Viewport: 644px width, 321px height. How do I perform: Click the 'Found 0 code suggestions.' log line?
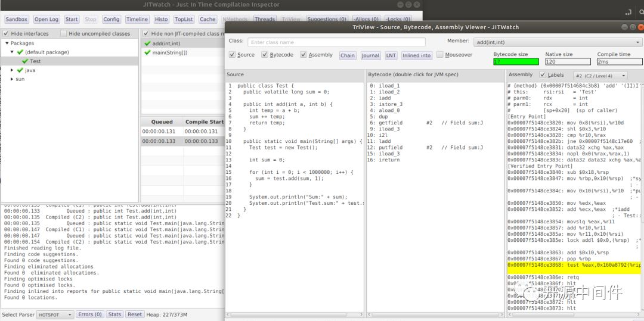point(41,260)
